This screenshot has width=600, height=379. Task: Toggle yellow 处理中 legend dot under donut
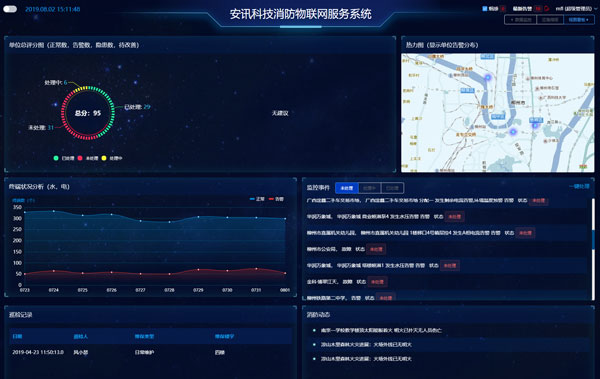tap(104, 158)
